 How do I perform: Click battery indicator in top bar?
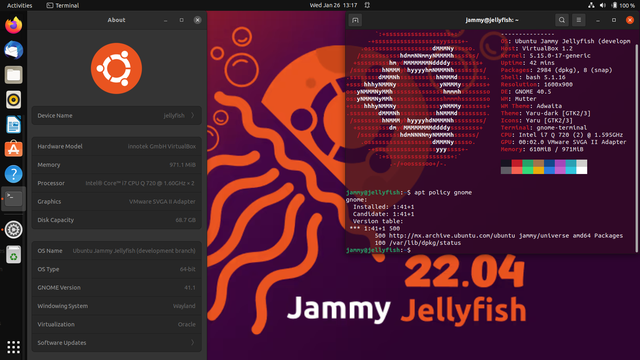(x=623, y=5)
